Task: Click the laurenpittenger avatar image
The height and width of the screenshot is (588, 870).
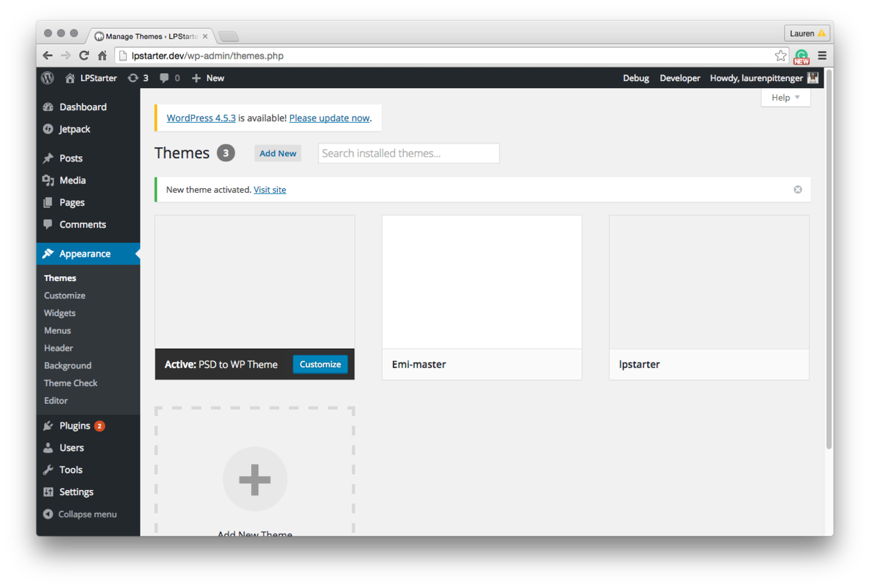Action: coord(812,78)
